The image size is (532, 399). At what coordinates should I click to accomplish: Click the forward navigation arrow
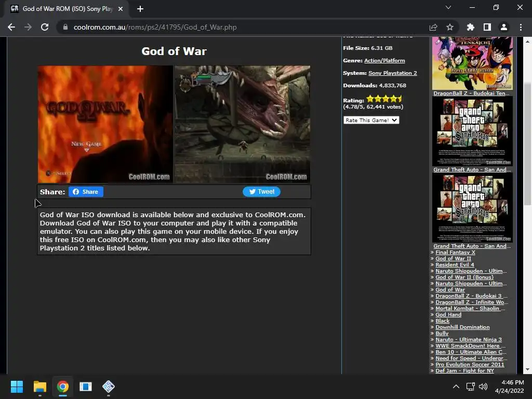(28, 27)
